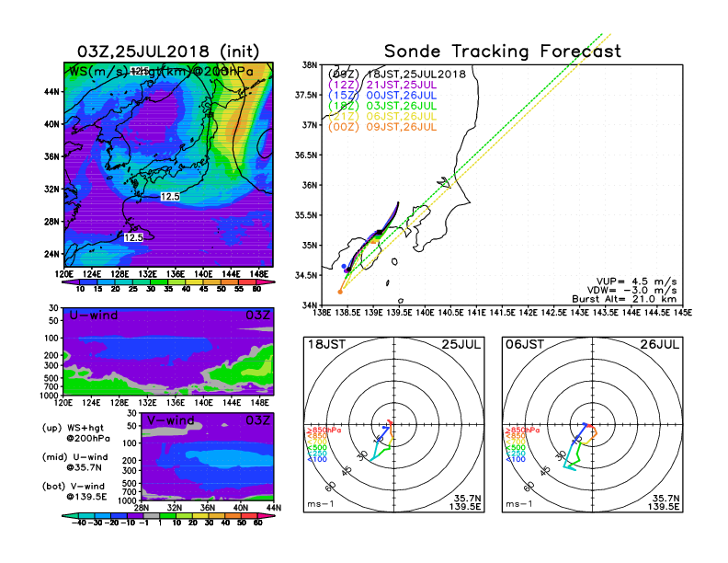
Task: Click the '24N' latitude label on the 200hPa map
Action: (x=52, y=254)
